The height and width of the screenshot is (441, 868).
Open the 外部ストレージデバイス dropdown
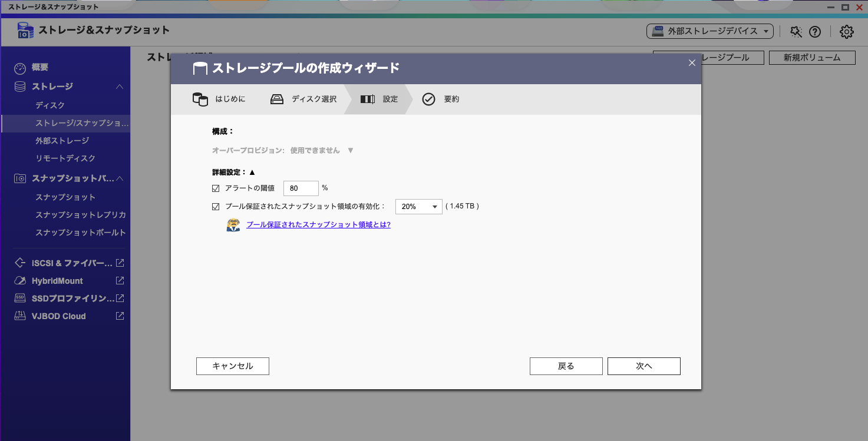click(711, 31)
